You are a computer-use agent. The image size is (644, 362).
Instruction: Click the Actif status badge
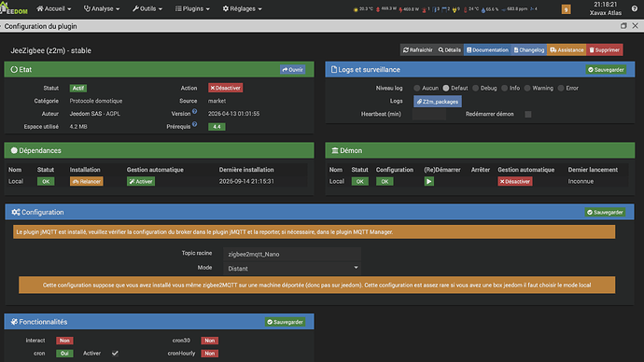(78, 89)
